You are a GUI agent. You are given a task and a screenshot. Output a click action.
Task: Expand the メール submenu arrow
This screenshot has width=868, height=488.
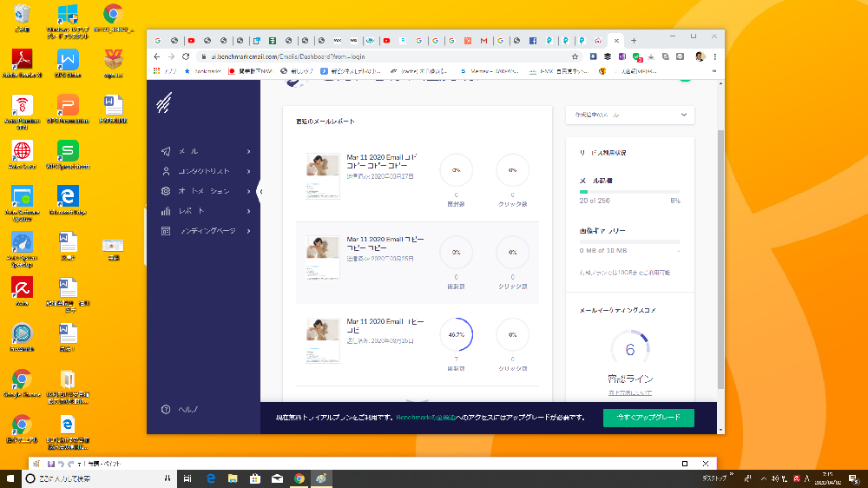248,151
